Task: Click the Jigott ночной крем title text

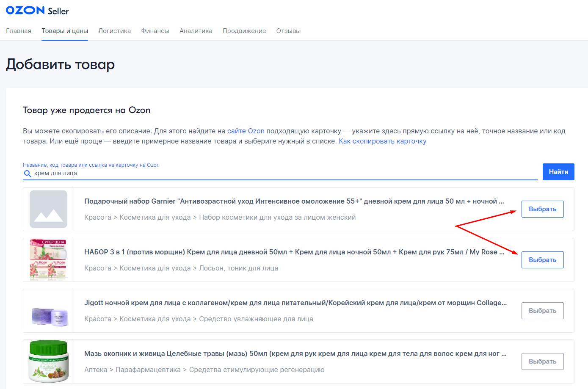Action: pyautogui.click(x=295, y=303)
